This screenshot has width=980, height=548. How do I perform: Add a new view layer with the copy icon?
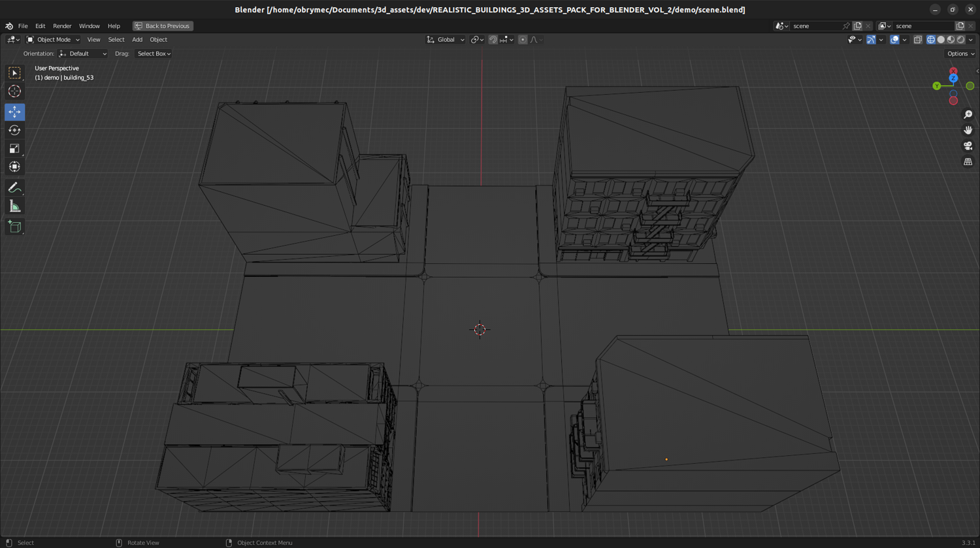coord(960,26)
